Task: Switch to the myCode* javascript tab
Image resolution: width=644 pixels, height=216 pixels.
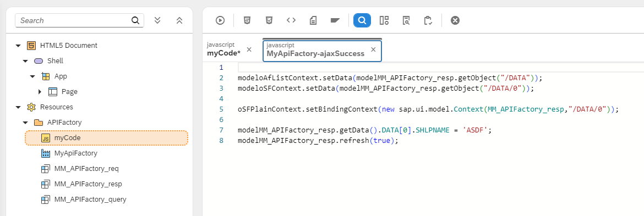Action: point(224,49)
